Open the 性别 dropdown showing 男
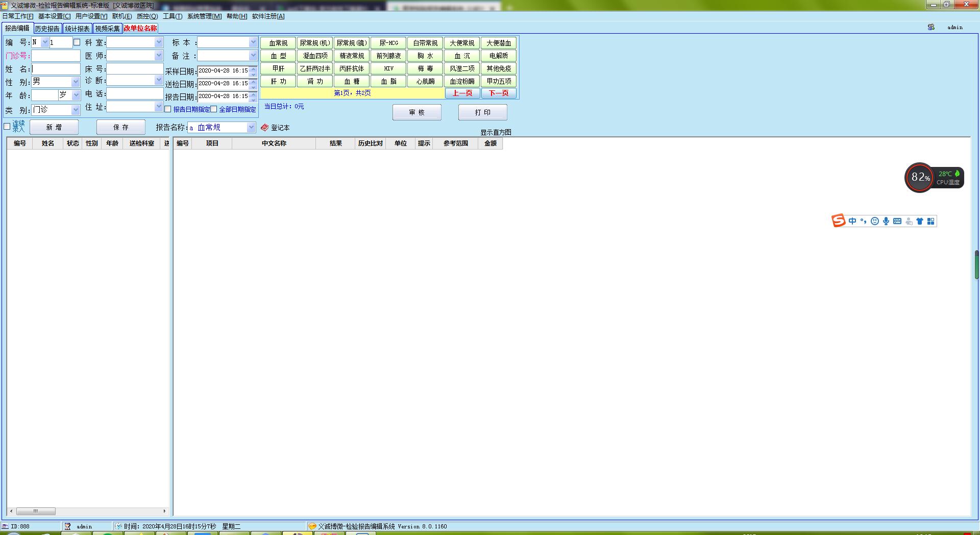Image resolution: width=980 pixels, height=535 pixels. (x=76, y=82)
